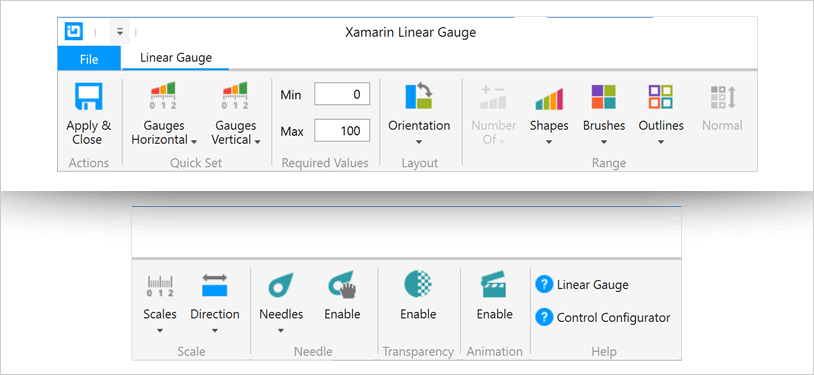This screenshot has width=814, height=375.
Task: Expand the Number Of dropdown arrow
Action: click(x=503, y=141)
